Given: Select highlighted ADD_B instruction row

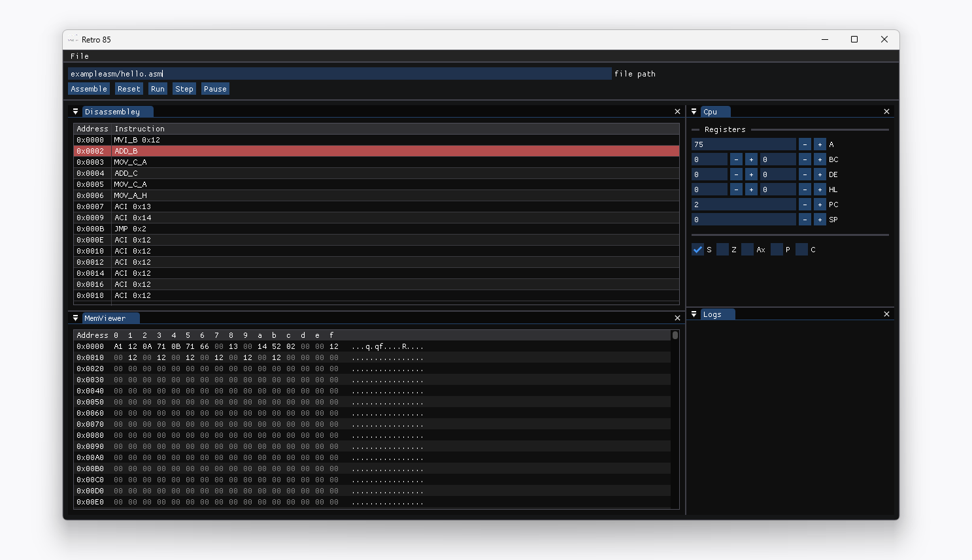Looking at the screenshot, I should pyautogui.click(x=377, y=151).
